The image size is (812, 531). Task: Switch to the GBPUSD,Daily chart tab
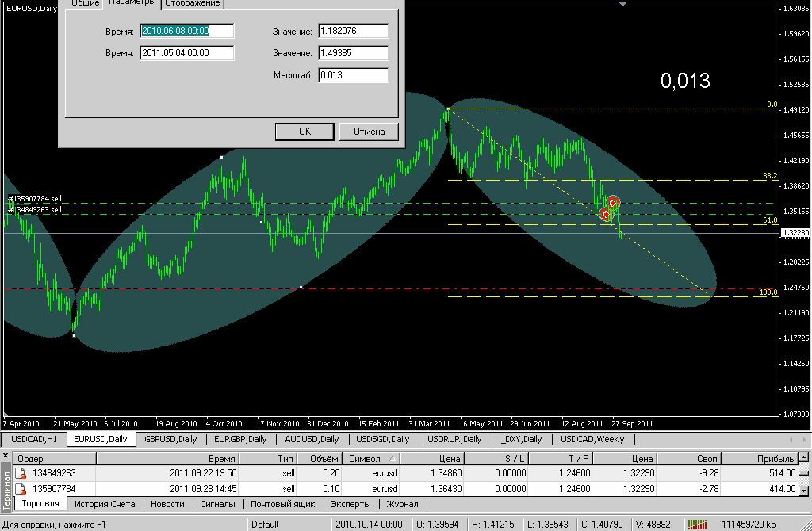tap(170, 439)
